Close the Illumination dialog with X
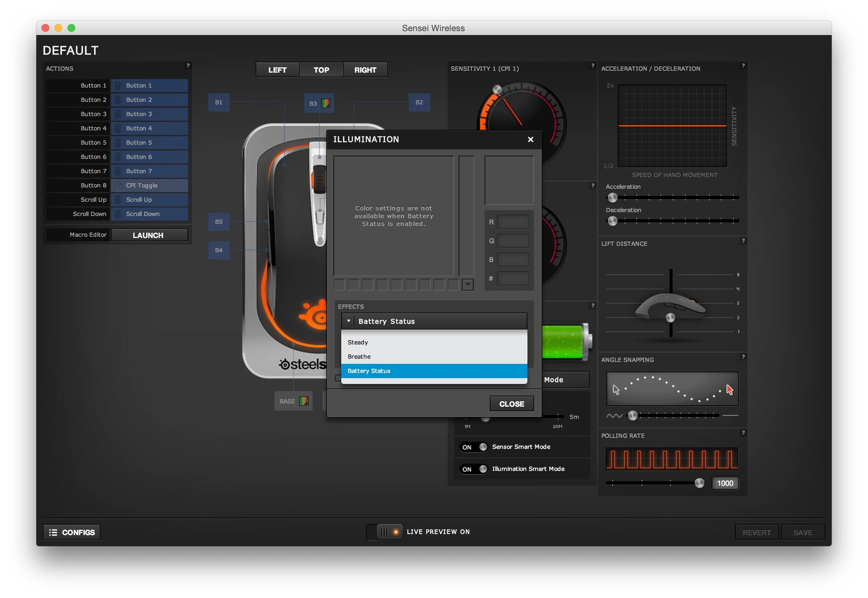 click(530, 140)
